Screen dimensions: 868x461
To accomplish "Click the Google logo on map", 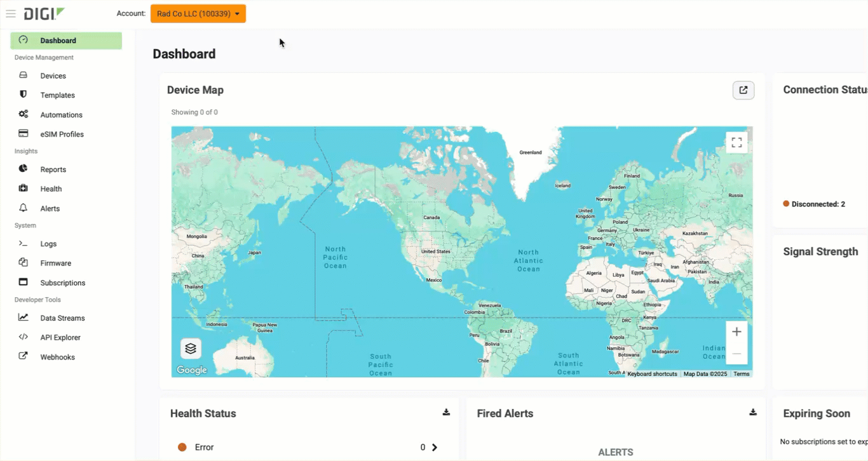I will (192, 370).
